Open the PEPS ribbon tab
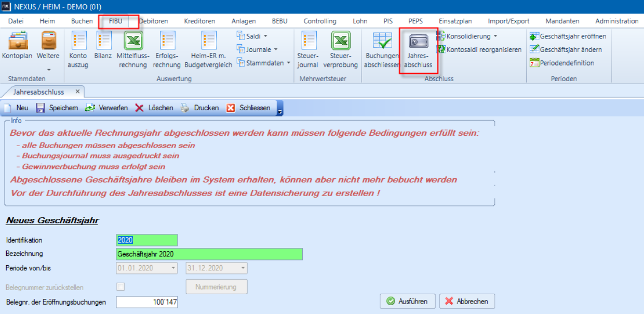The width and height of the screenshot is (644, 314). click(415, 21)
